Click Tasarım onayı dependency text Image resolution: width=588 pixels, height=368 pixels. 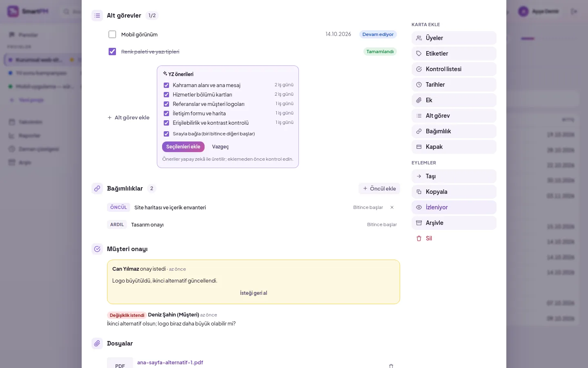pos(147,224)
